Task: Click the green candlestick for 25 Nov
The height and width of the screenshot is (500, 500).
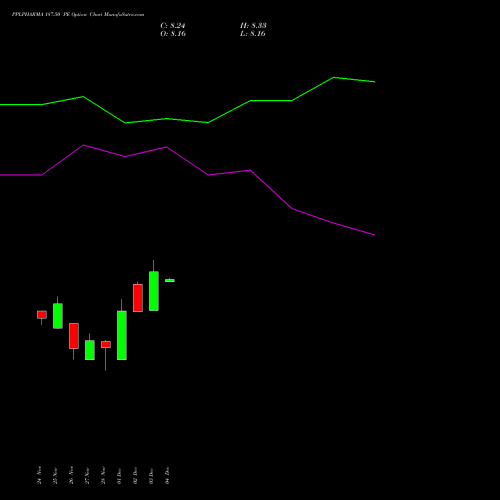Action: (x=58, y=316)
